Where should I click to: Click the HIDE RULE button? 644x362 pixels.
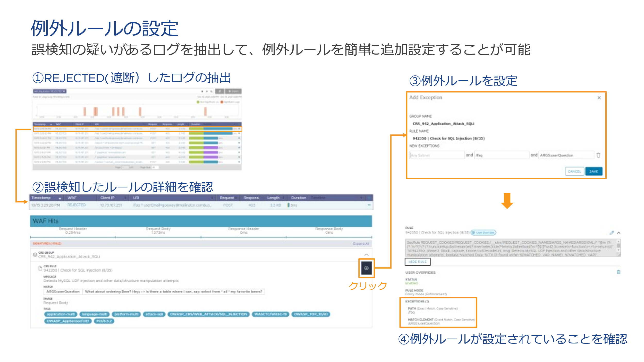tap(417, 262)
